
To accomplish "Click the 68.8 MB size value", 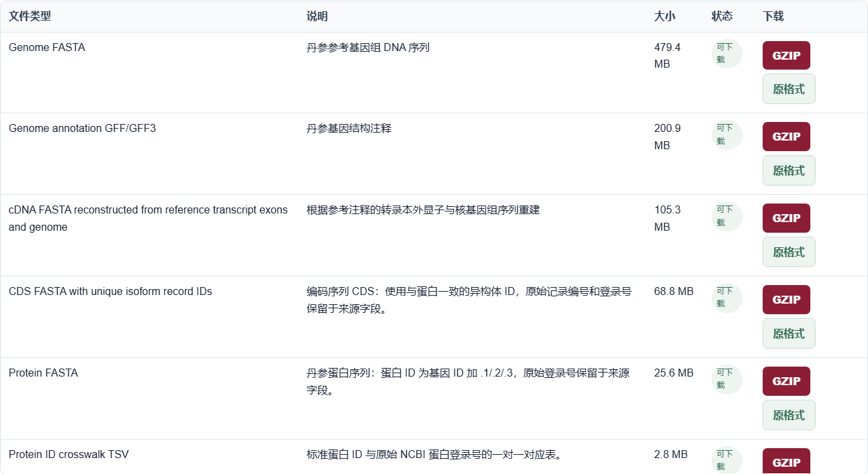I will point(674,292).
